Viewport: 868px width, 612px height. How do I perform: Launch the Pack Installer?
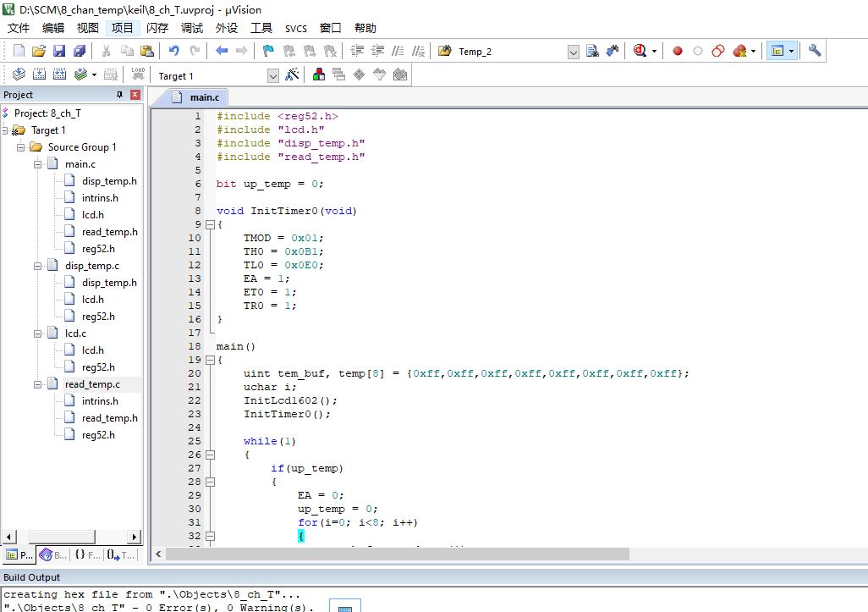400,74
